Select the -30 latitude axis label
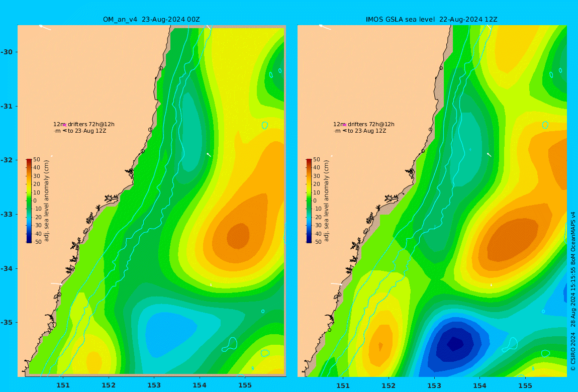Screen dimensions: 578x392 click(7, 52)
